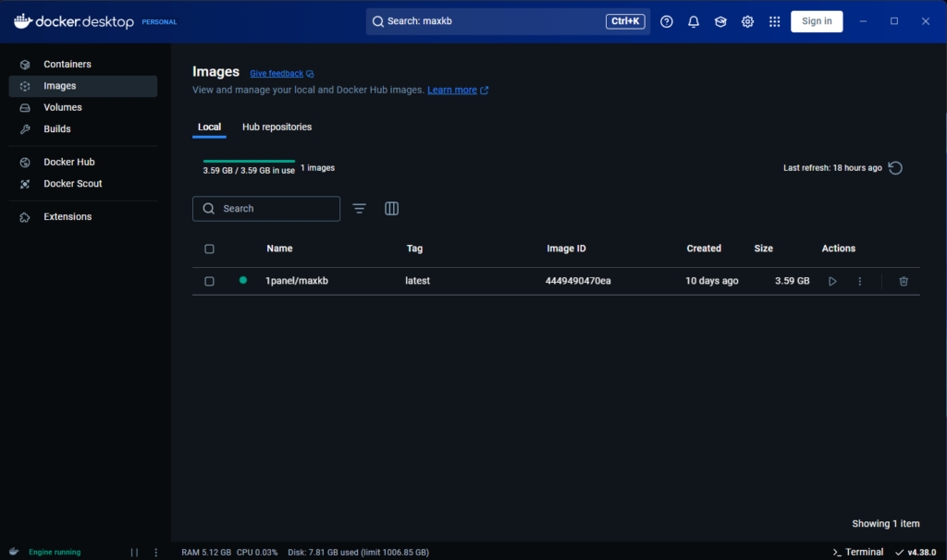Open the manage columns icon
The image size is (947, 560).
[x=391, y=209]
